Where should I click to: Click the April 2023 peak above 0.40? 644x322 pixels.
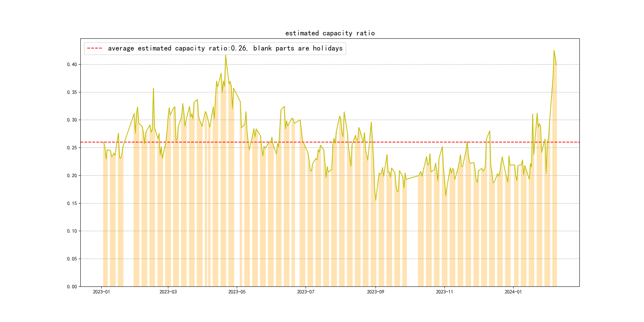226,55
